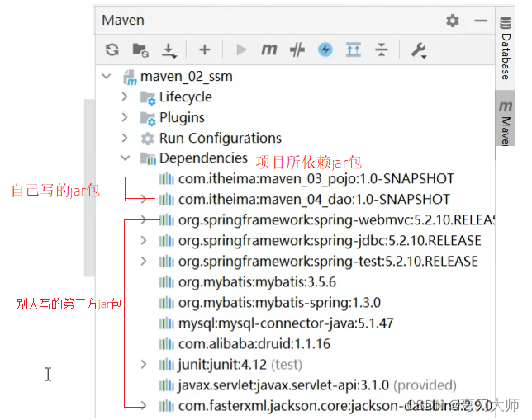
Task: Click the Dependencies folder icon
Action: click(148, 158)
